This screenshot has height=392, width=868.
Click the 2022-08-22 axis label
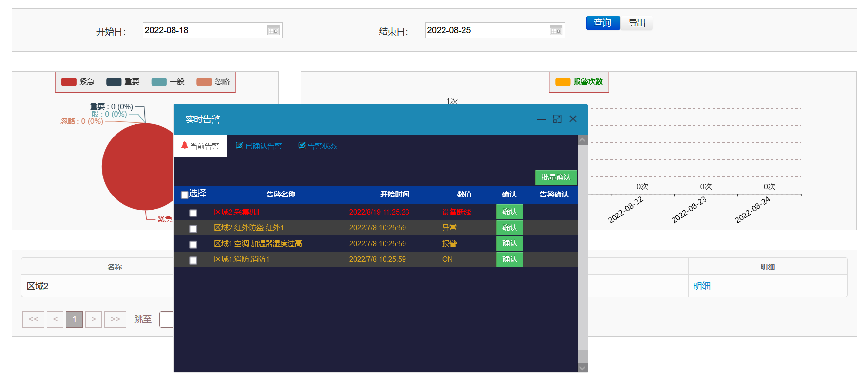pos(626,210)
